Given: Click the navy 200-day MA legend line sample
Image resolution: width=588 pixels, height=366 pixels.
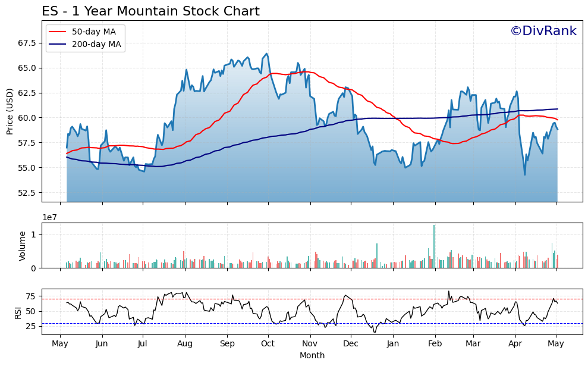Looking at the screenshot, I should [58, 44].
